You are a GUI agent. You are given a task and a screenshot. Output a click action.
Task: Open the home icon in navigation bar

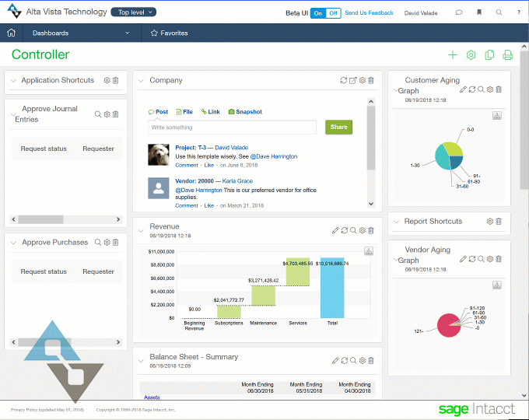pyautogui.click(x=11, y=33)
